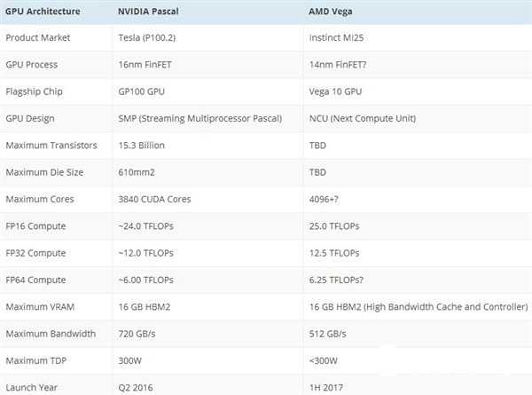Click the FP32 Compute row label
This screenshot has width=532, height=395.
pyautogui.click(x=35, y=253)
